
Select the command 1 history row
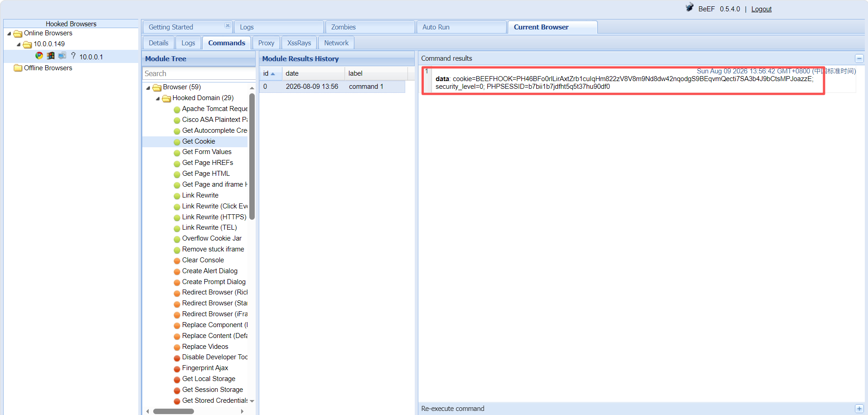[332, 87]
